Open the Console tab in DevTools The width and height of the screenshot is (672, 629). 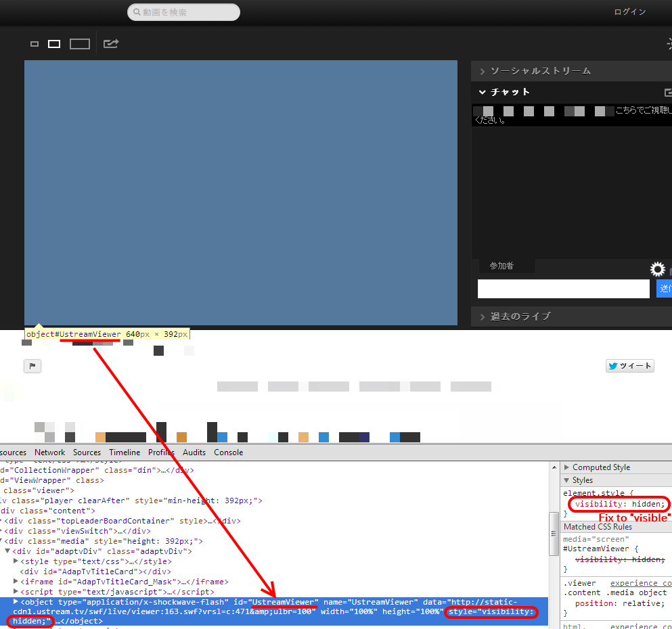(x=229, y=452)
